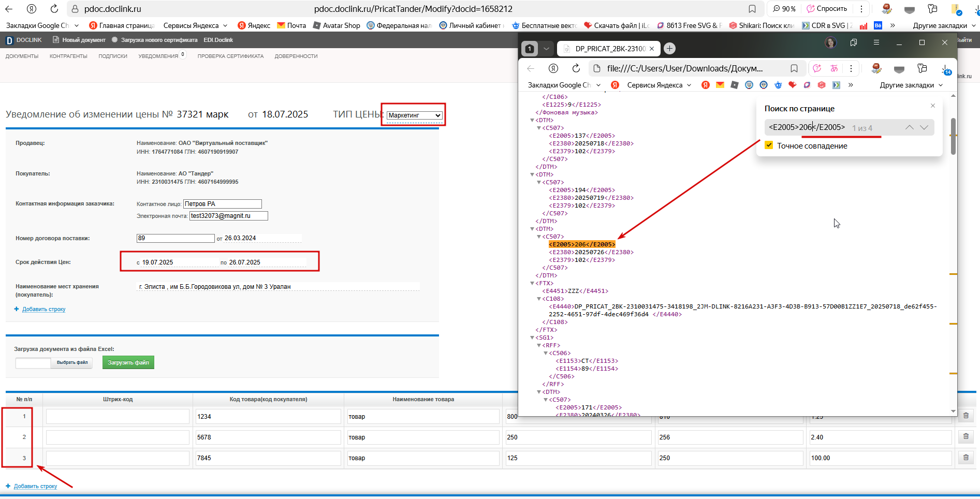
Task: Expand tab list dropdown in XML window
Action: 546,49
